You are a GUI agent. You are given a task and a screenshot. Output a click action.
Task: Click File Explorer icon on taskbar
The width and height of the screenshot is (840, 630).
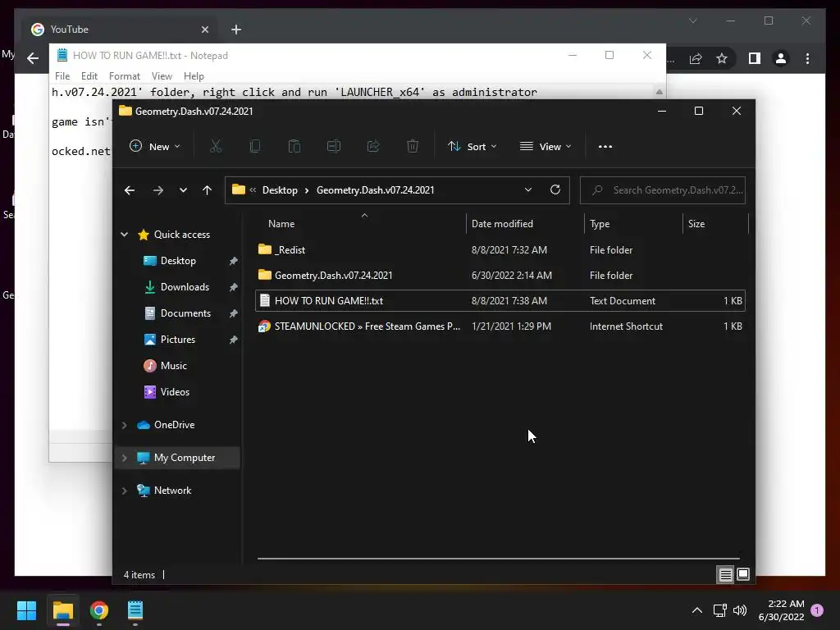(x=62, y=610)
